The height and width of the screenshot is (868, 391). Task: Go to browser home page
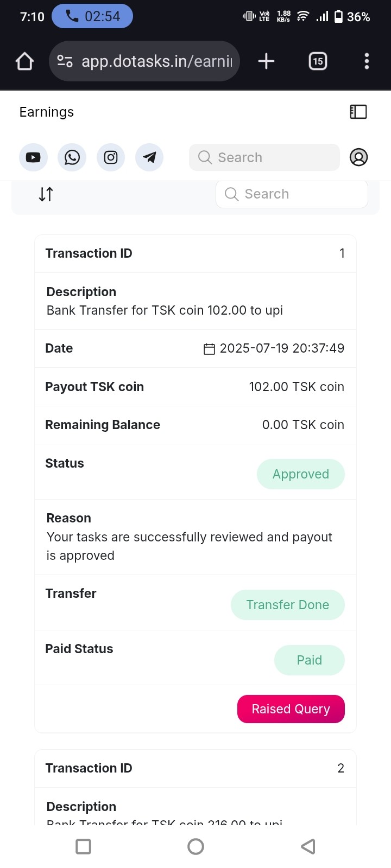click(24, 61)
